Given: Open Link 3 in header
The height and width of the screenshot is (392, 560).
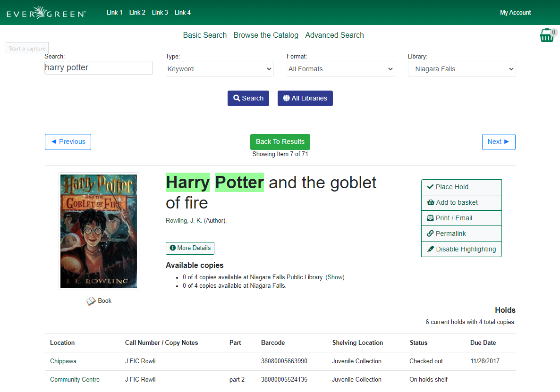Looking at the screenshot, I should click(160, 12).
